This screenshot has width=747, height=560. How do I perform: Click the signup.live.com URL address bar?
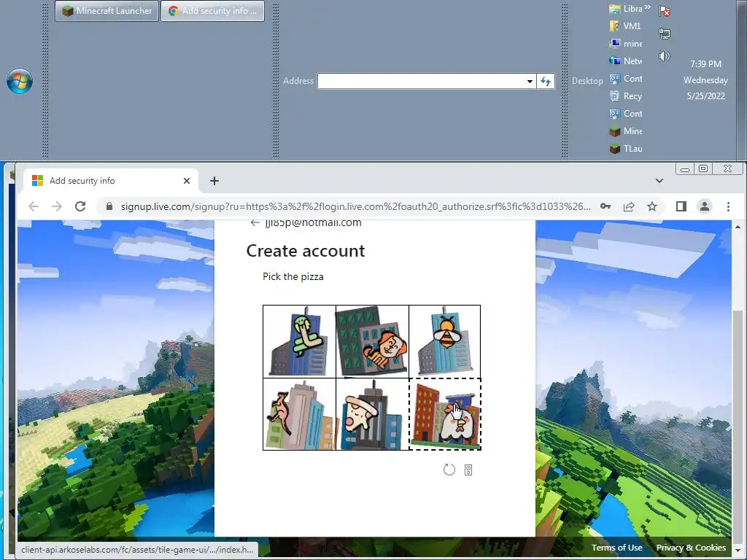tap(355, 206)
